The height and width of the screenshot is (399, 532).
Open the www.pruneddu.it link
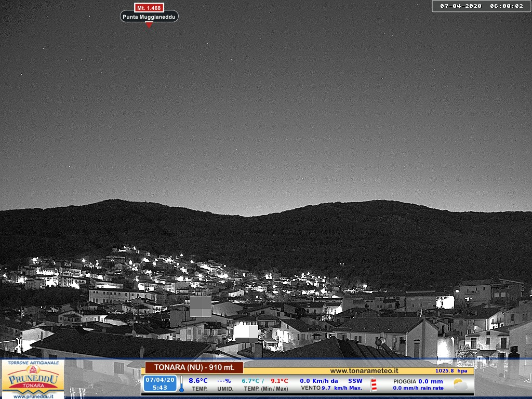point(33,396)
